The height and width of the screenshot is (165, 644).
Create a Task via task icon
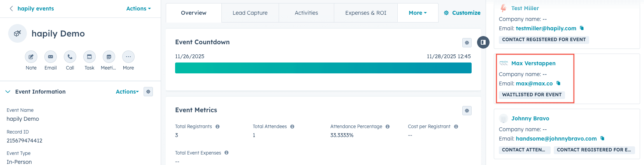(x=89, y=57)
